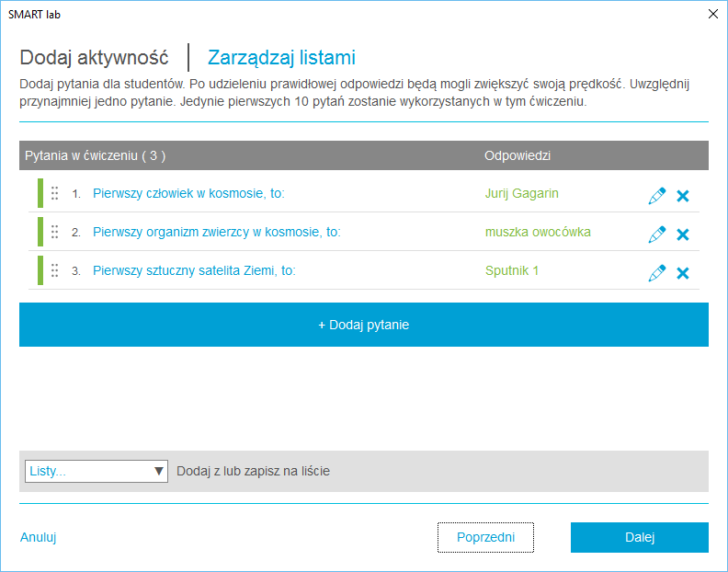Click the answer 'Jurij Gagarin'
728x572 pixels.
click(x=522, y=193)
